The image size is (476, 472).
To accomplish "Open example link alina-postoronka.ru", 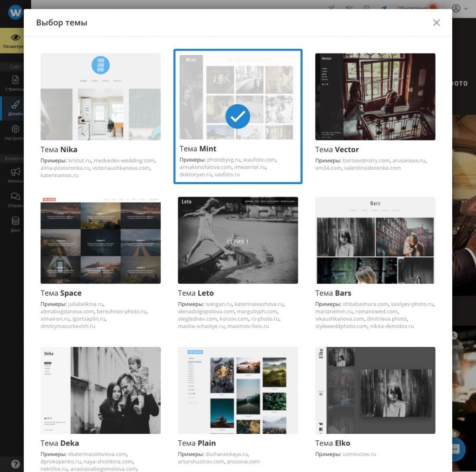I will (x=65, y=168).
